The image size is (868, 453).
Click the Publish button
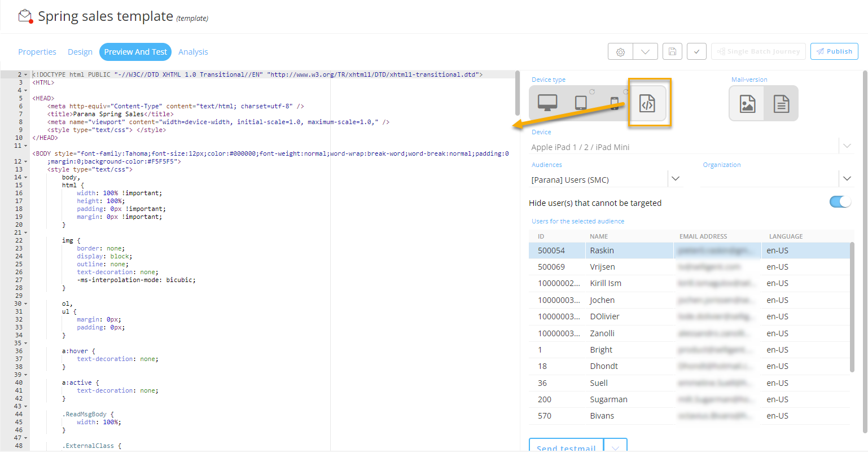click(x=834, y=51)
